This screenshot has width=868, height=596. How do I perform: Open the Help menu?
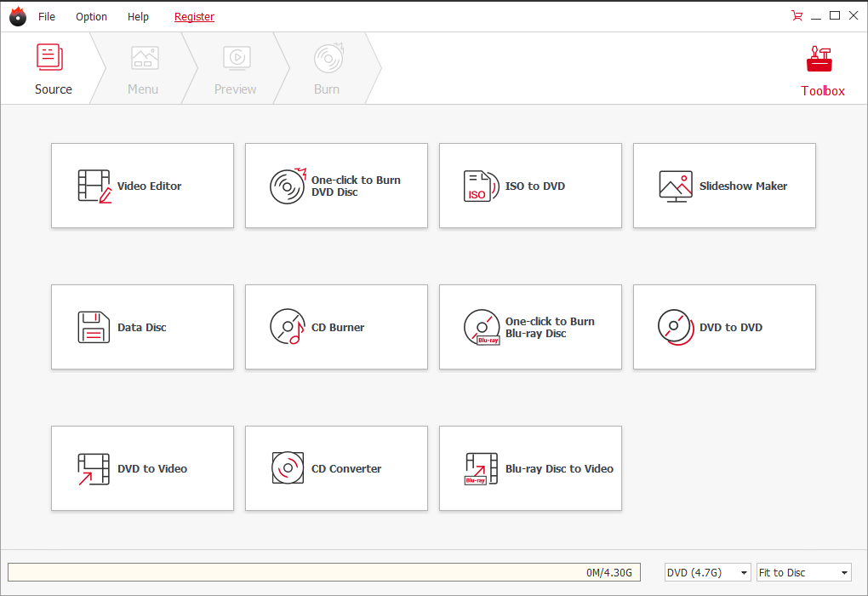(138, 16)
